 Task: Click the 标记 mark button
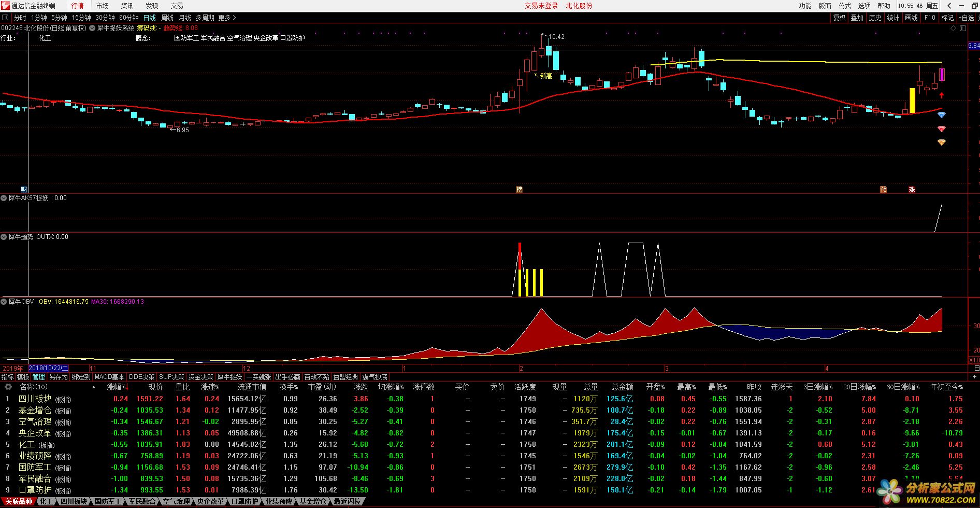pos(947,18)
